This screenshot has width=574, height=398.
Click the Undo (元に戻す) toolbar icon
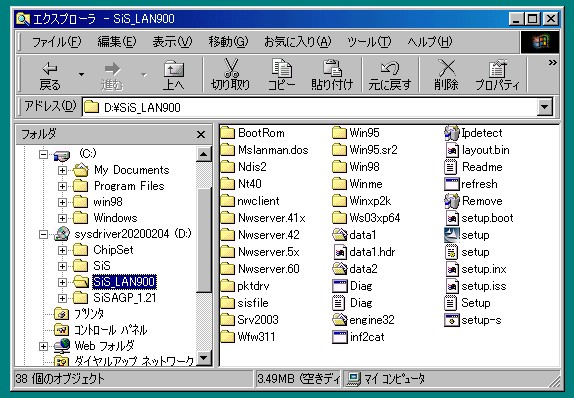coord(390,75)
